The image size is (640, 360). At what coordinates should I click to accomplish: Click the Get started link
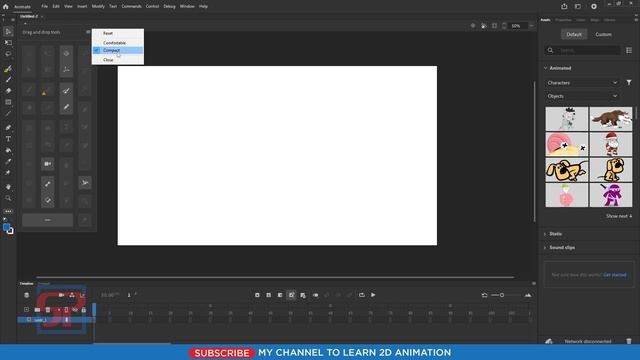coord(615,275)
